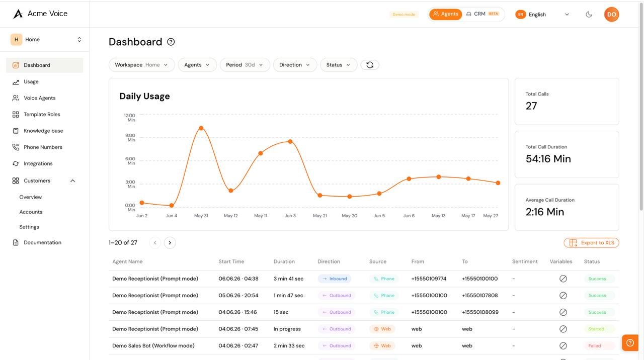Go to next page of calls
644x360 pixels.
170,243
